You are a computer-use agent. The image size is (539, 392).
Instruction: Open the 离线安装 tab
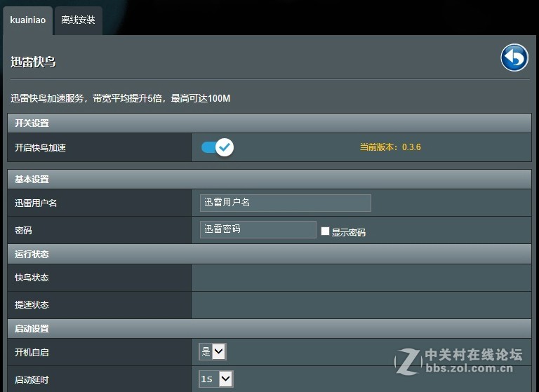point(79,20)
